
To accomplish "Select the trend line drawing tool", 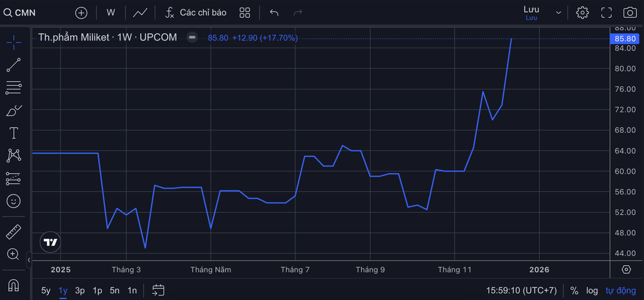I will click(13, 64).
